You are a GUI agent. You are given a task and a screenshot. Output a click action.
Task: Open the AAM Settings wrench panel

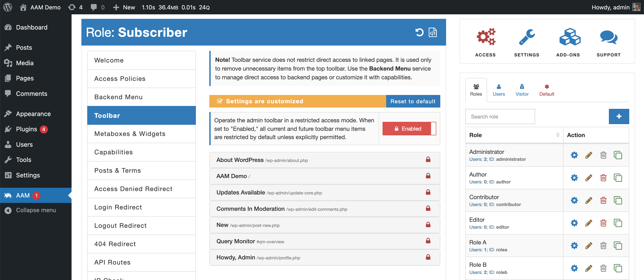click(527, 42)
